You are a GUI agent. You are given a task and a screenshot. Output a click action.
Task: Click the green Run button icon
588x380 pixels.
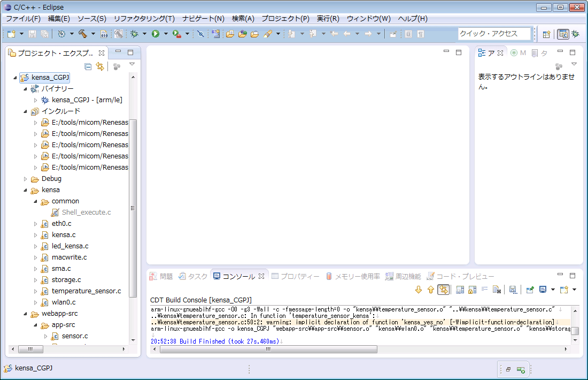tap(155, 34)
